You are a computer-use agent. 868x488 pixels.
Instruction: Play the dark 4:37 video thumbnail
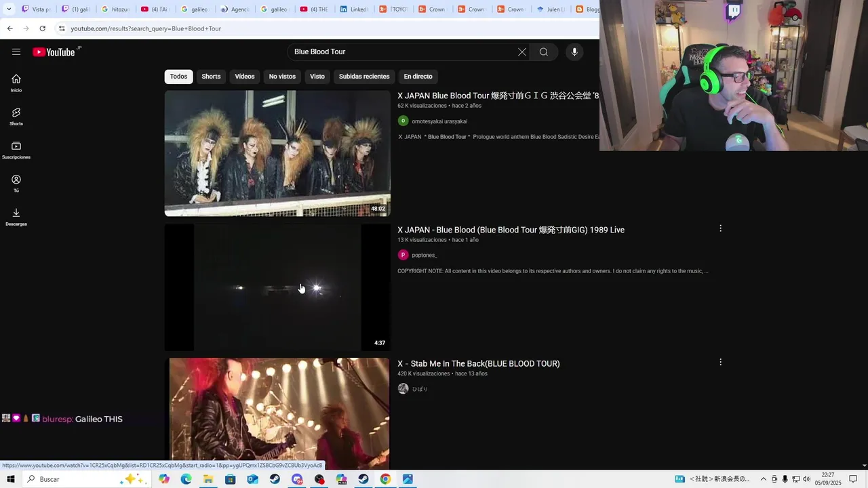point(277,287)
